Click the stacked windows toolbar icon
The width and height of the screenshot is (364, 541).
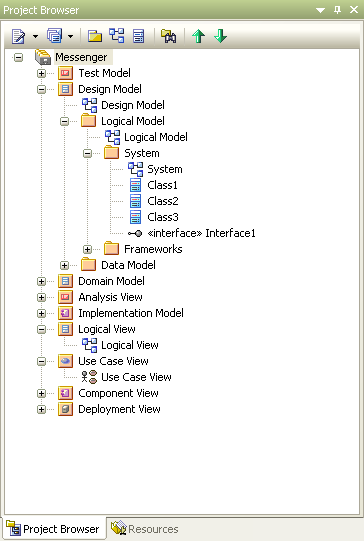tap(55, 36)
